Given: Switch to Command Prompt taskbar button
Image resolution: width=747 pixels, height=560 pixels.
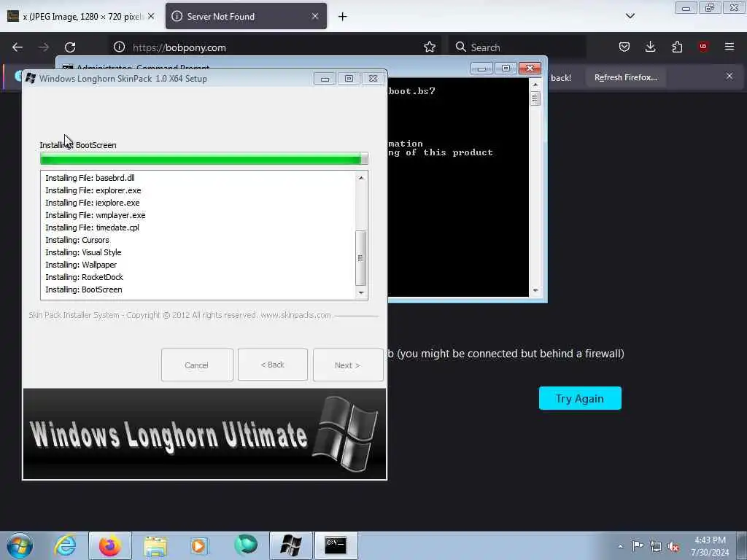Looking at the screenshot, I should pyautogui.click(x=336, y=545).
